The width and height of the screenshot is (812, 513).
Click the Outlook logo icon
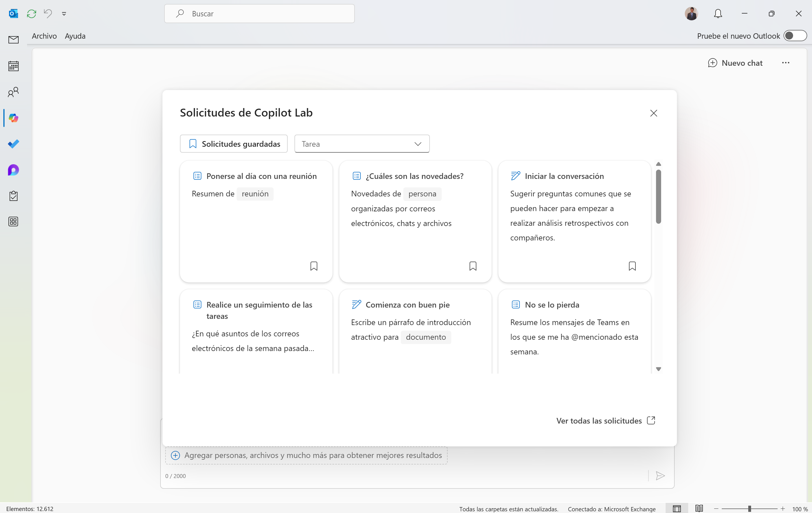click(14, 14)
